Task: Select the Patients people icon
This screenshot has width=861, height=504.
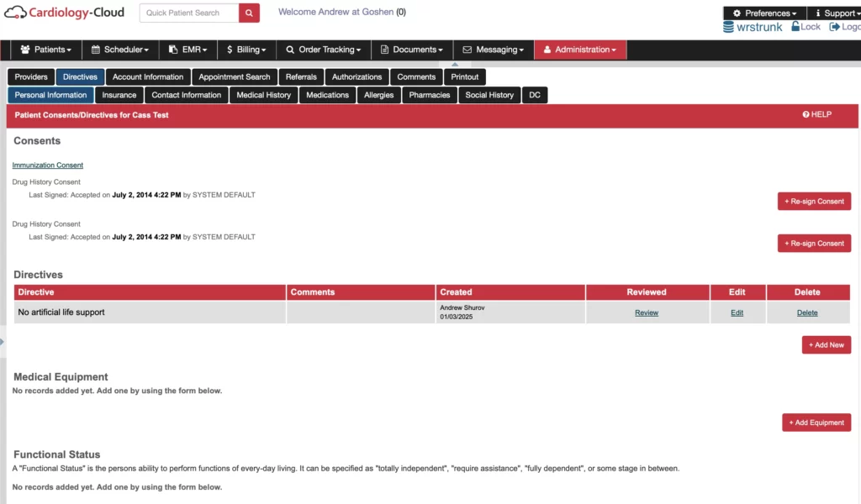Action: (26, 50)
